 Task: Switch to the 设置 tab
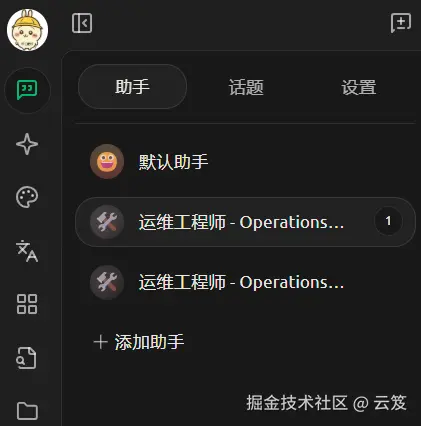(359, 87)
